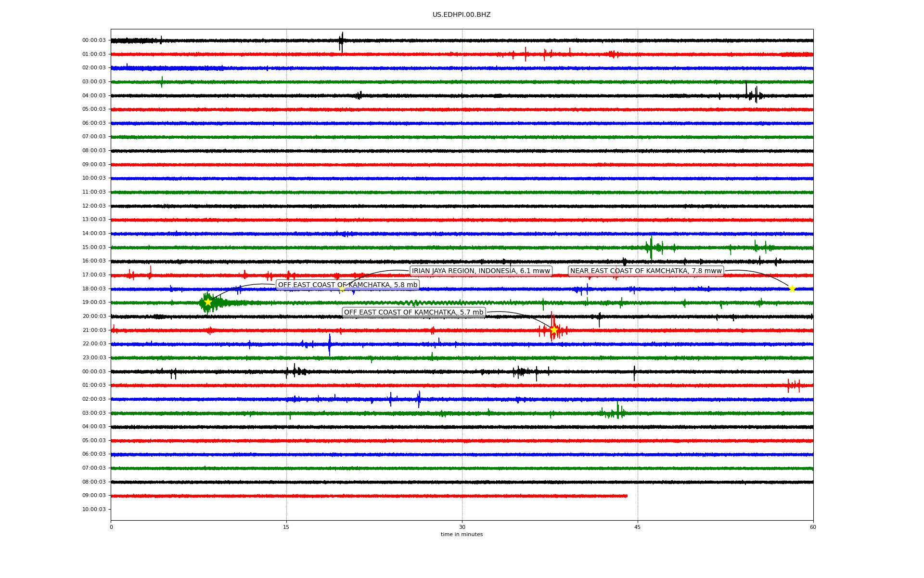
Task: Select the 'NEAR EAST COAST OF KAMCHATKA, 7.8 mww' label
Action: point(646,271)
